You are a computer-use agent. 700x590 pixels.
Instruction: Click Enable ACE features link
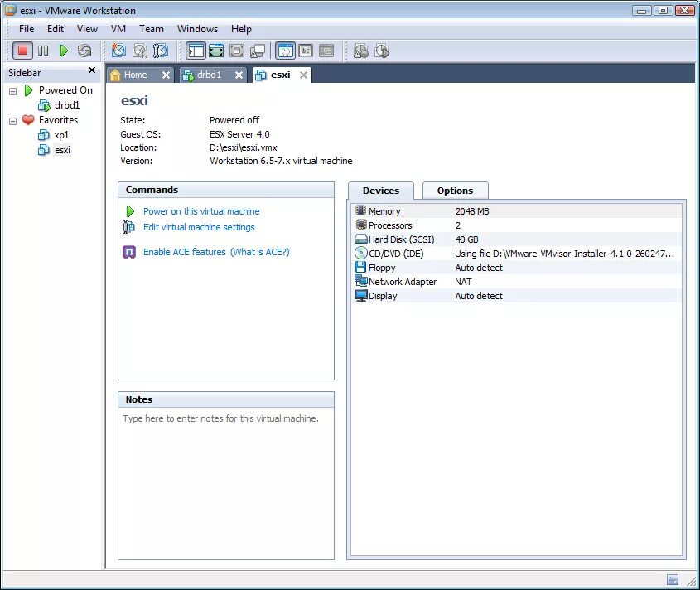coord(185,252)
